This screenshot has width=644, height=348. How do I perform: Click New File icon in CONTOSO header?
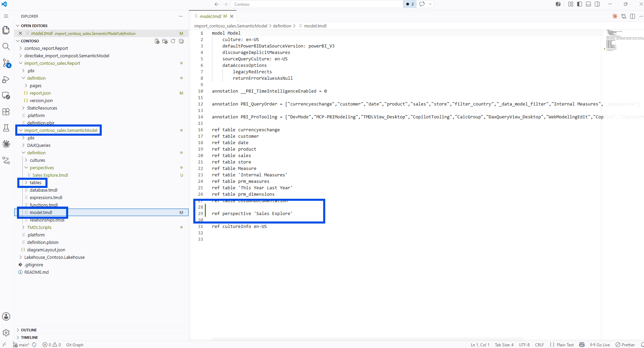pyautogui.click(x=157, y=41)
